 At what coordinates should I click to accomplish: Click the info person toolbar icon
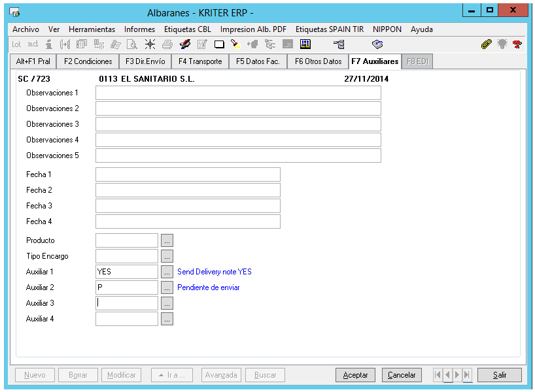click(x=49, y=44)
